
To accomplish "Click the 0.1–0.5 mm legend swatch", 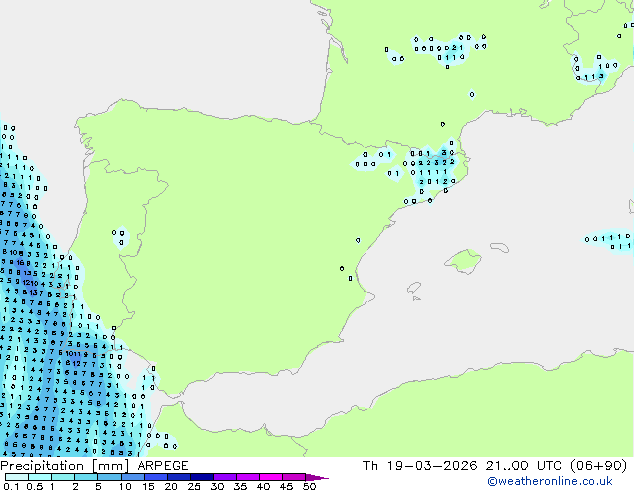I will tap(17, 477).
